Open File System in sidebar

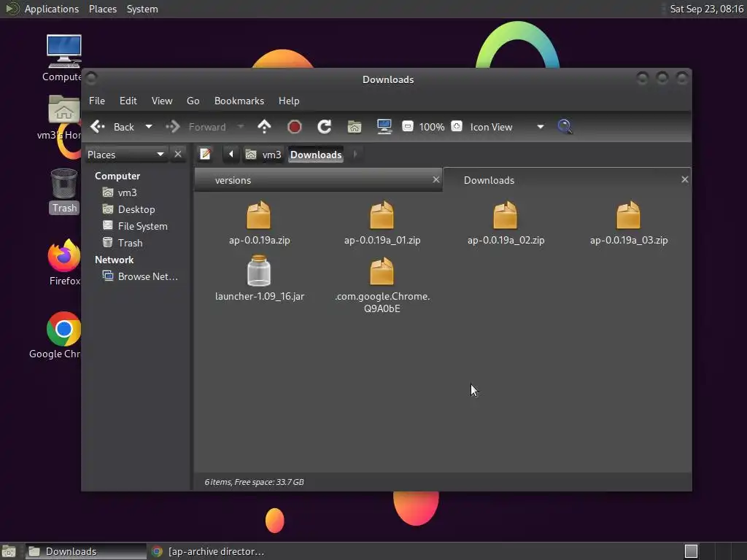(x=136, y=226)
